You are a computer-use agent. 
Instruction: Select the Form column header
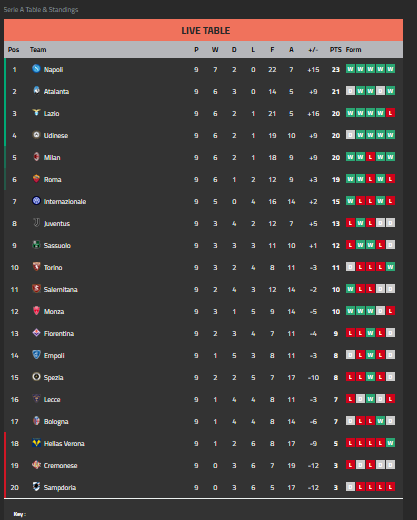(353, 50)
